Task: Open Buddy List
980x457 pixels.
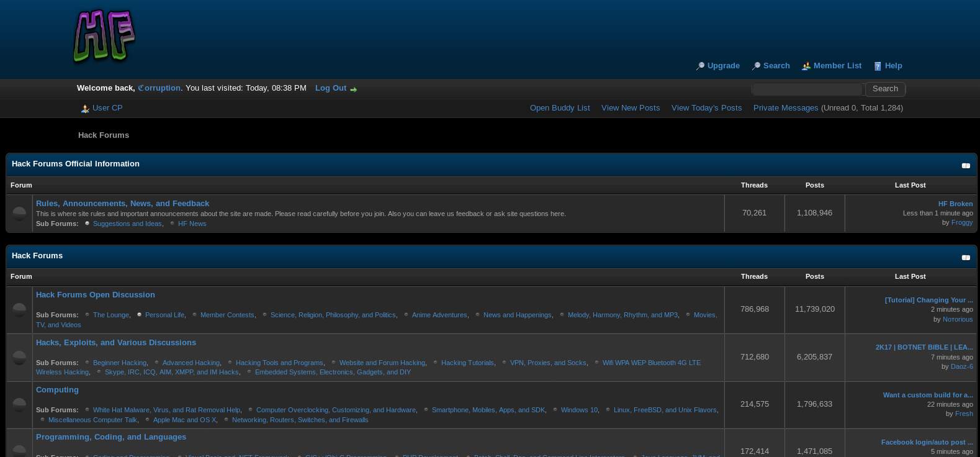Action: click(560, 108)
